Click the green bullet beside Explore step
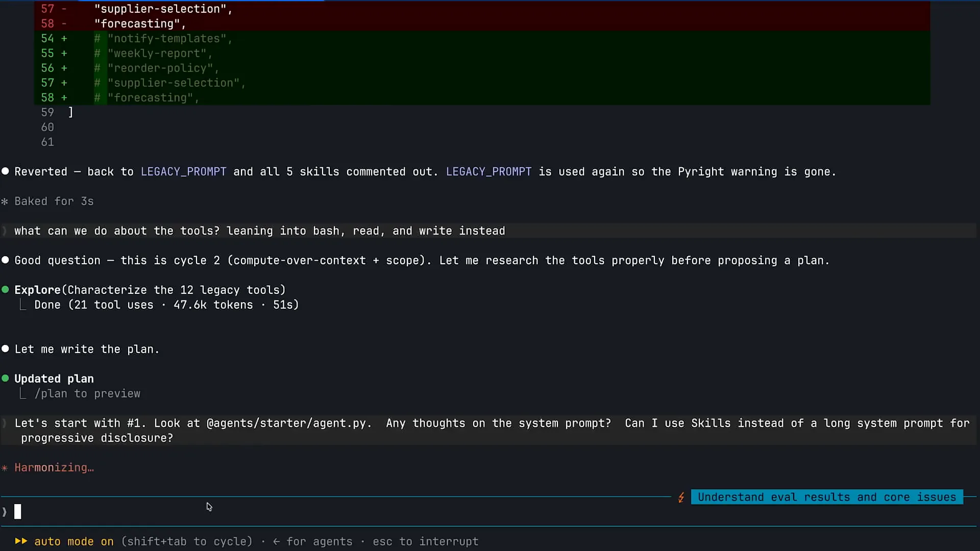 click(x=5, y=290)
